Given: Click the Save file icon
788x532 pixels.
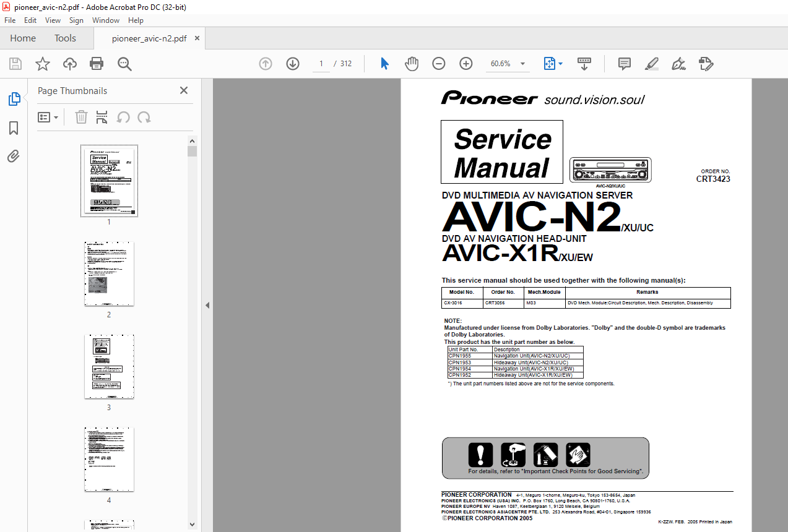Looking at the screenshot, I should [15, 64].
